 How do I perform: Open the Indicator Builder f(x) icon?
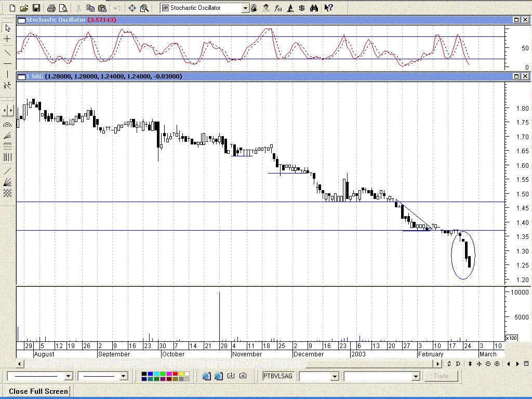pyautogui.click(x=278, y=8)
